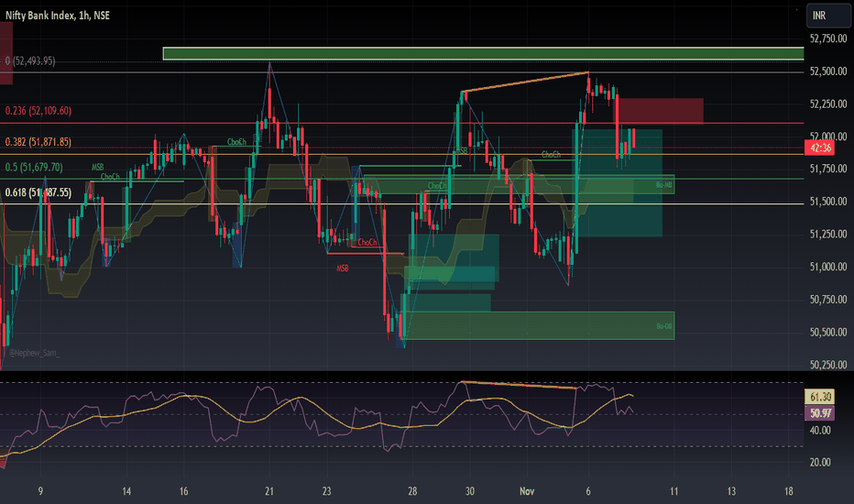The image size is (854, 504).
Task: Select the red stop-loss box of the position tool
Action: pos(659,111)
